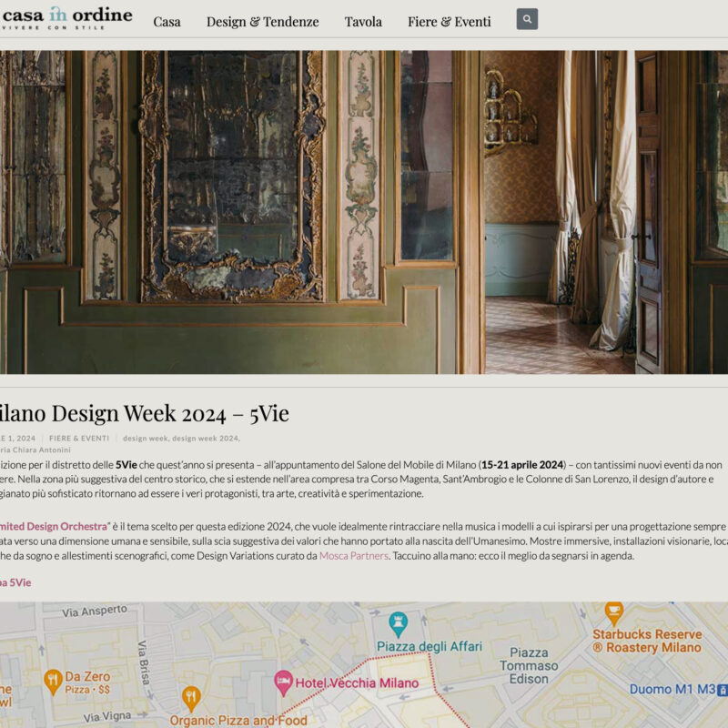Image resolution: width=728 pixels, height=728 pixels.
Task: Click the Duomo M1 M3 metro icon
Action: (722, 690)
